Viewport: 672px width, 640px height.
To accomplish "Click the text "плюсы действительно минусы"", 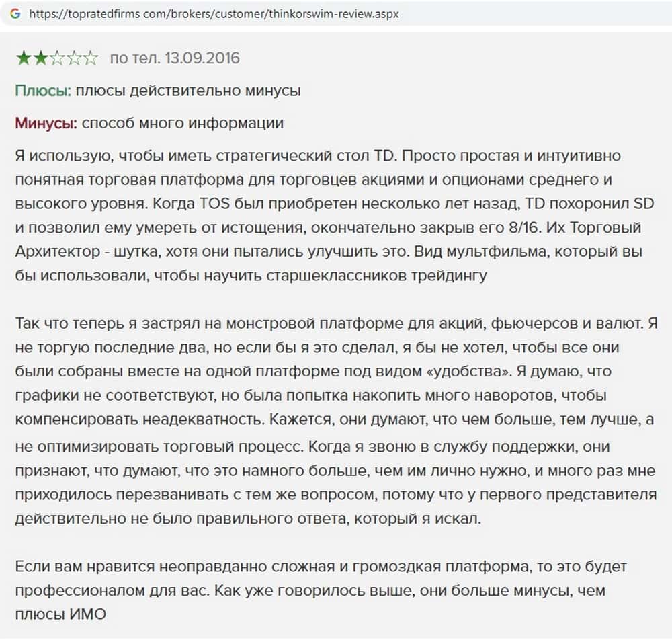I will 188,91.
